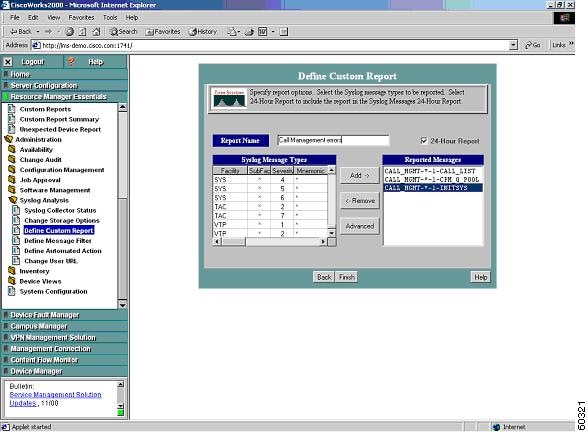Image resolution: width=587 pixels, height=432 pixels.
Task: Click the Print toolbar icon
Action: point(249,32)
